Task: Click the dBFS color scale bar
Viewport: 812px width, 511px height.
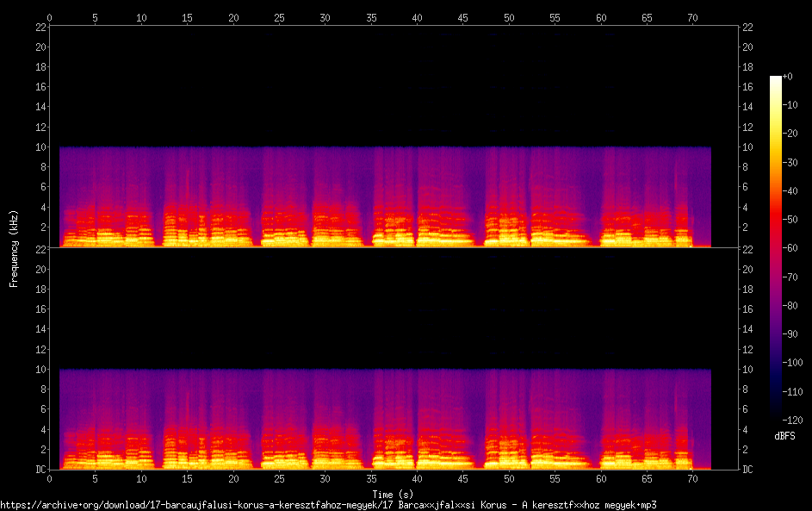Action: pos(775,247)
